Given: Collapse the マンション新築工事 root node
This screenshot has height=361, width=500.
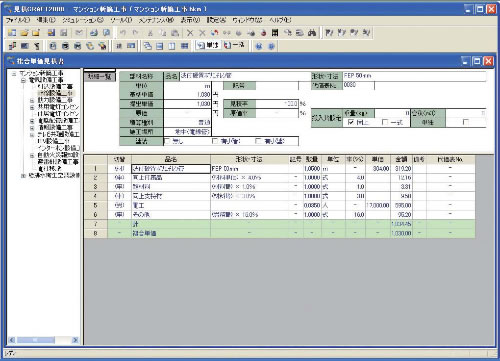Looking at the screenshot, I should click(14, 73).
